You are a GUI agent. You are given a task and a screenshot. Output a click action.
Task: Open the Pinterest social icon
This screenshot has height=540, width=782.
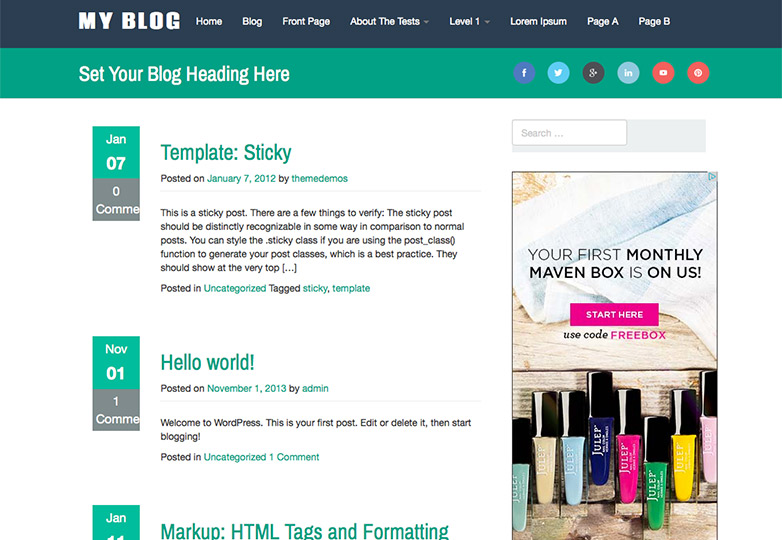[x=698, y=73]
